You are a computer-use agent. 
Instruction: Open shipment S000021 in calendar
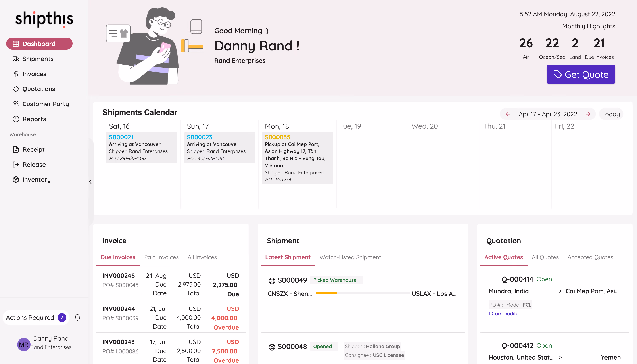(x=121, y=137)
